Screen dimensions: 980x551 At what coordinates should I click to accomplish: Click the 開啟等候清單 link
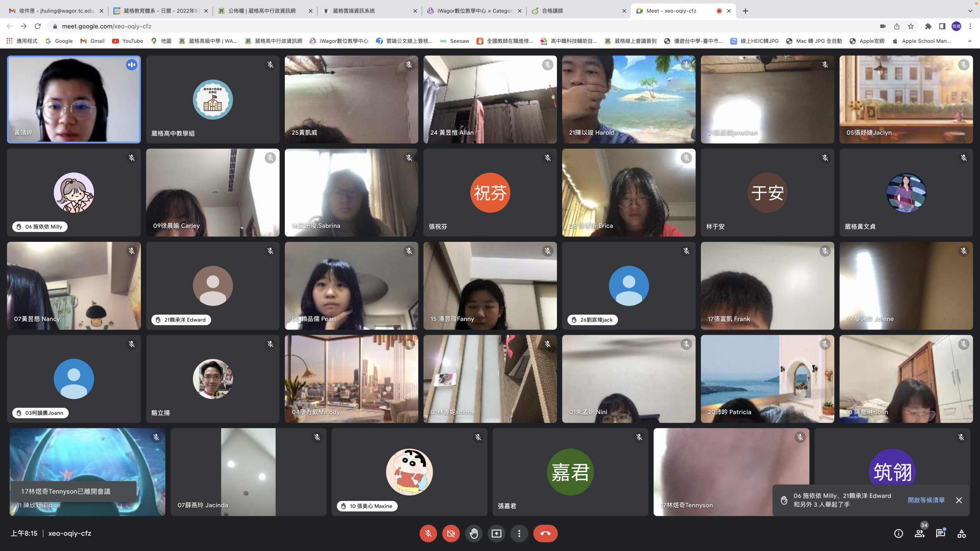point(926,500)
